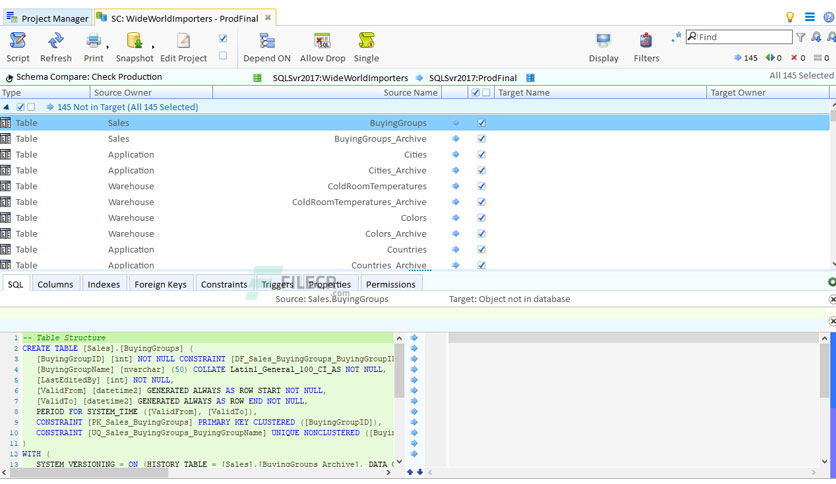
Task: Open the Snapshot dropdown arrow
Action: pos(153,47)
